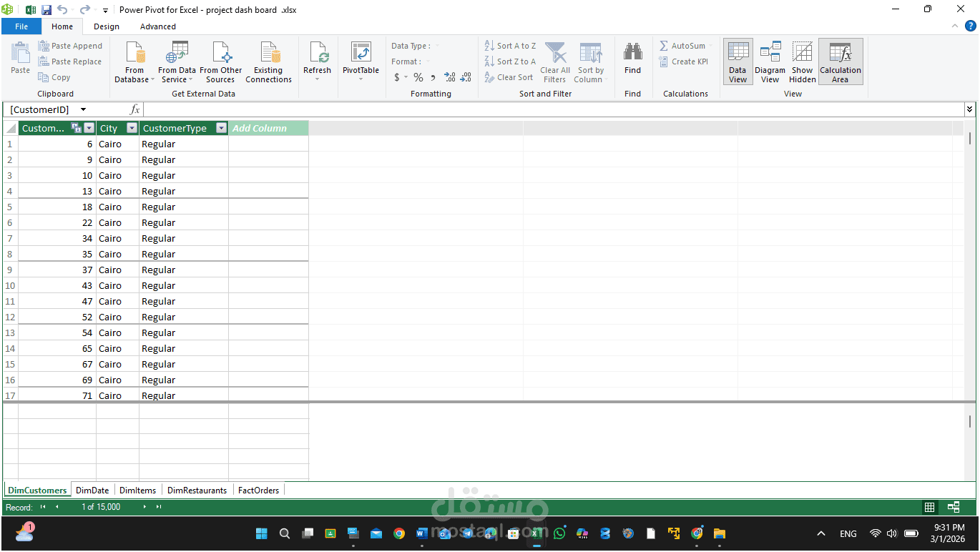Click diagram view icon in status bar

[954, 507]
